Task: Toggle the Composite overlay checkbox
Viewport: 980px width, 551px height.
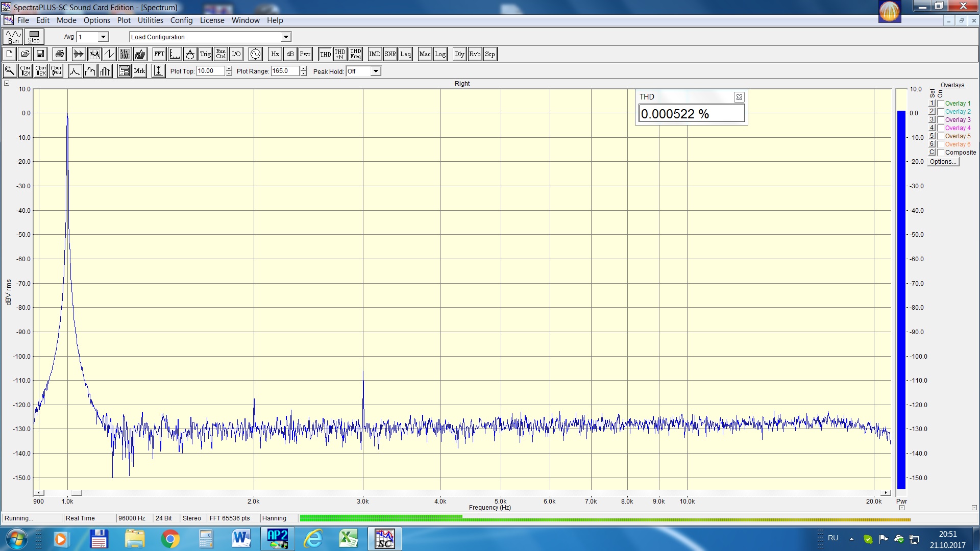Action: coord(941,153)
